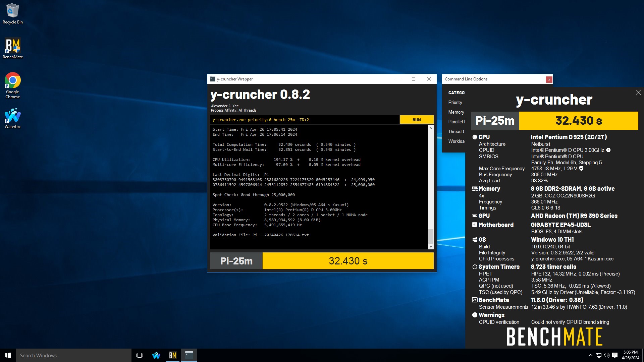This screenshot has height=362, width=644.
Task: Click AMD Radeon R9 390 Series text
Action: pyautogui.click(x=574, y=216)
